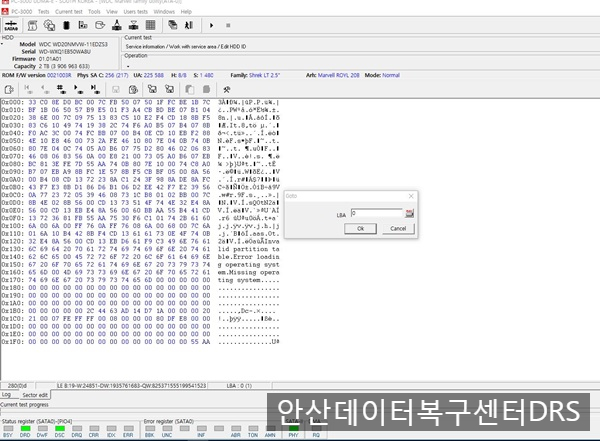
Task: Click the Arch value Marvell ROYL 208
Action: click(x=339, y=75)
